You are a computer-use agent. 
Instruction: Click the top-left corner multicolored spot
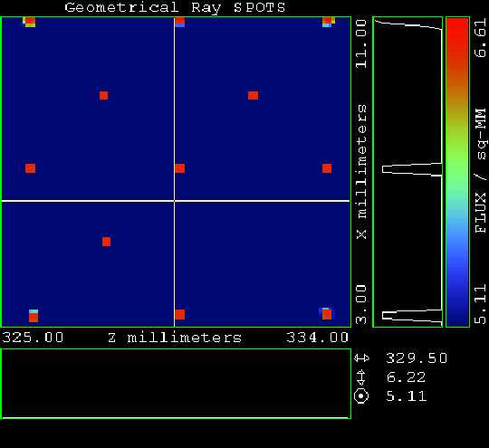(x=29, y=22)
